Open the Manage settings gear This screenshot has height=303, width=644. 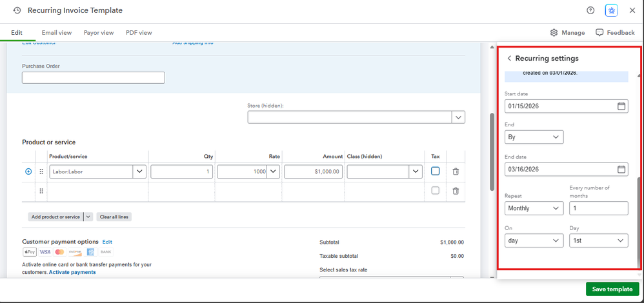pyautogui.click(x=567, y=32)
